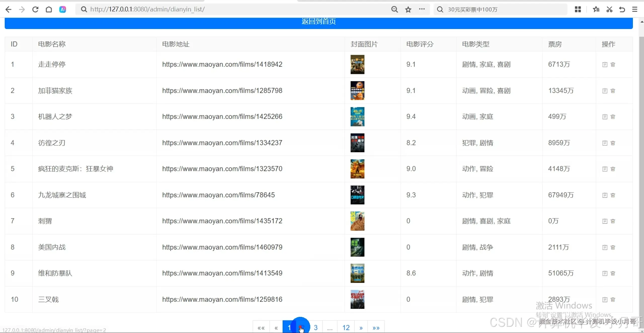Go to last page with »» button
Image resolution: width=644 pixels, height=333 pixels.
376,327
